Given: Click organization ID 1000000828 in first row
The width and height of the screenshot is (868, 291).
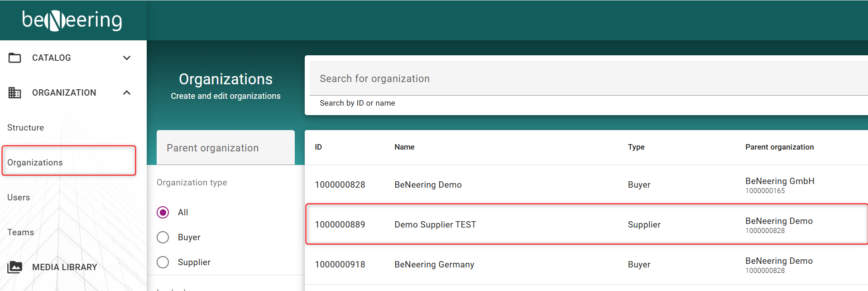Looking at the screenshot, I should [x=340, y=185].
